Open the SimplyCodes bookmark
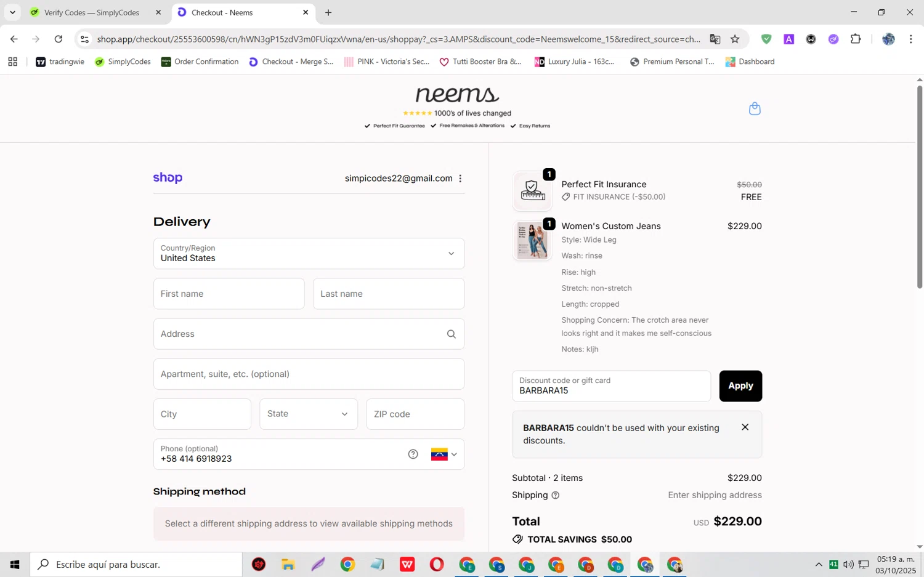 pyautogui.click(x=123, y=62)
